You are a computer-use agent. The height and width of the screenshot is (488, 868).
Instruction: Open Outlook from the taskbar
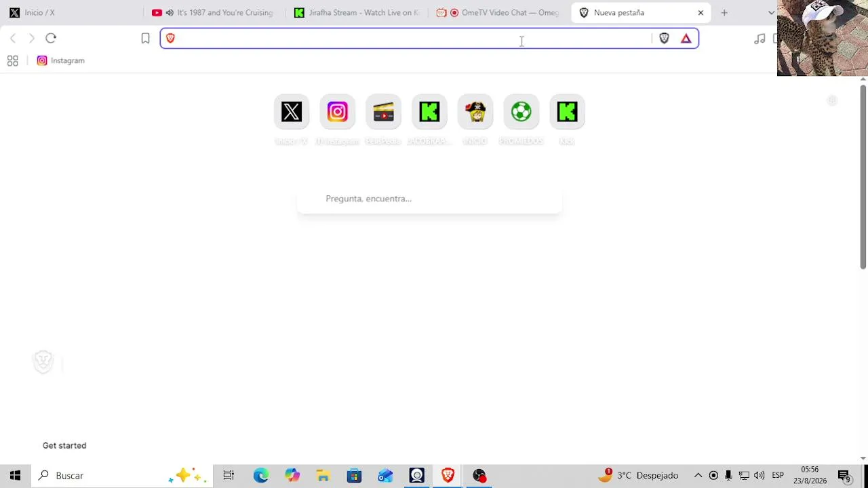385,476
